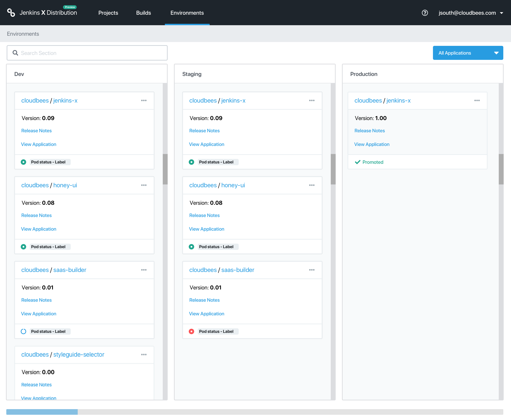This screenshot has width=511, height=420.
Task: Open the help question mark icon
Action: coord(425,13)
